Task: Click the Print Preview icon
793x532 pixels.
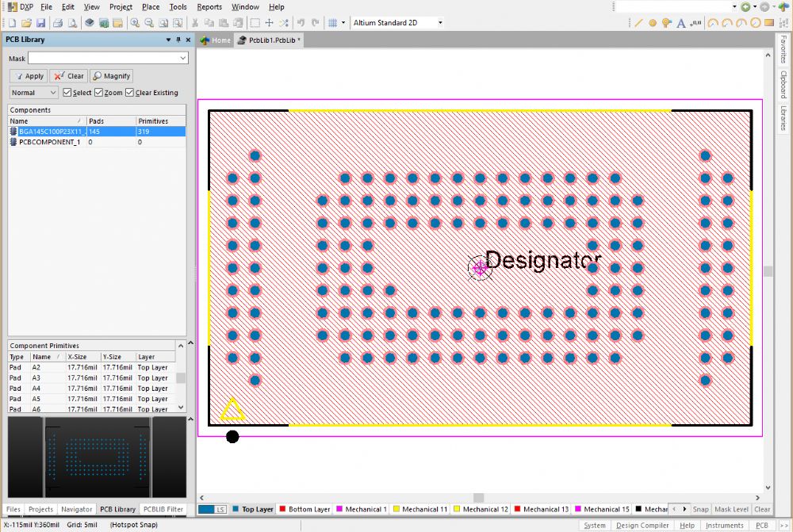Action: pos(72,23)
